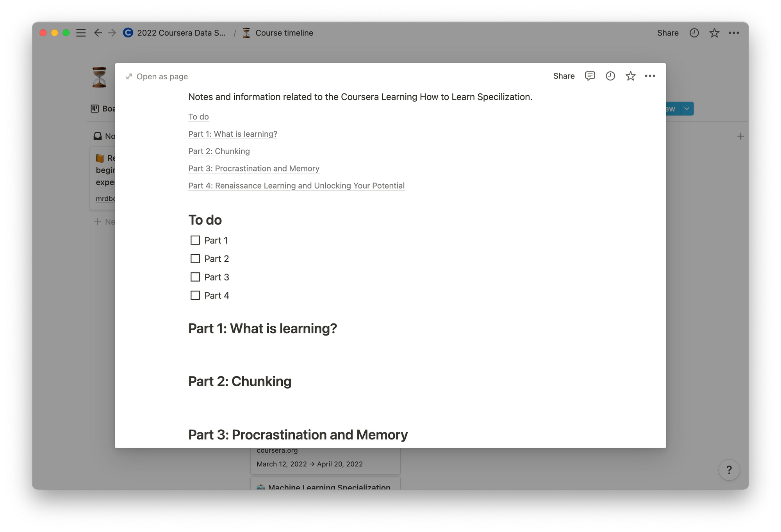
Task: Mark Part 4 as done
Action: pyautogui.click(x=195, y=295)
